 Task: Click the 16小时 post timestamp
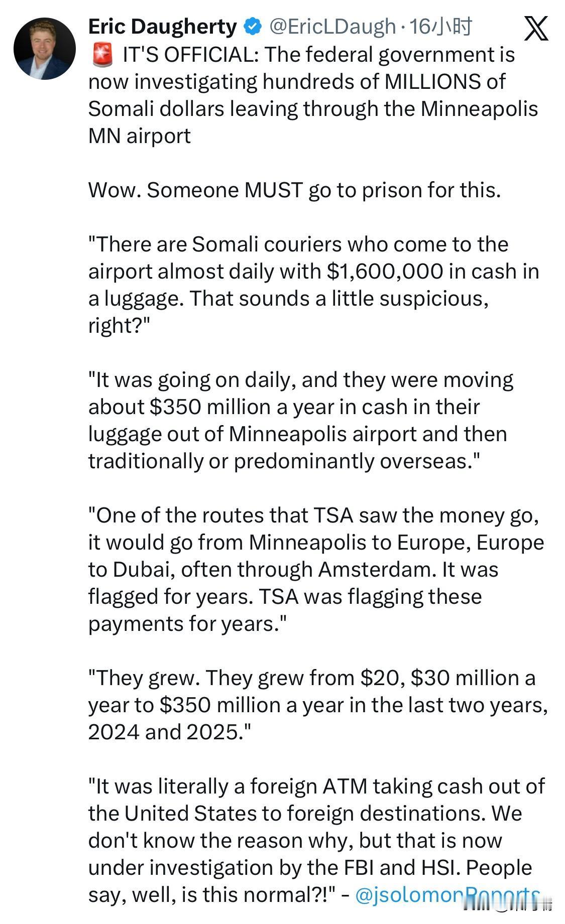440,27
